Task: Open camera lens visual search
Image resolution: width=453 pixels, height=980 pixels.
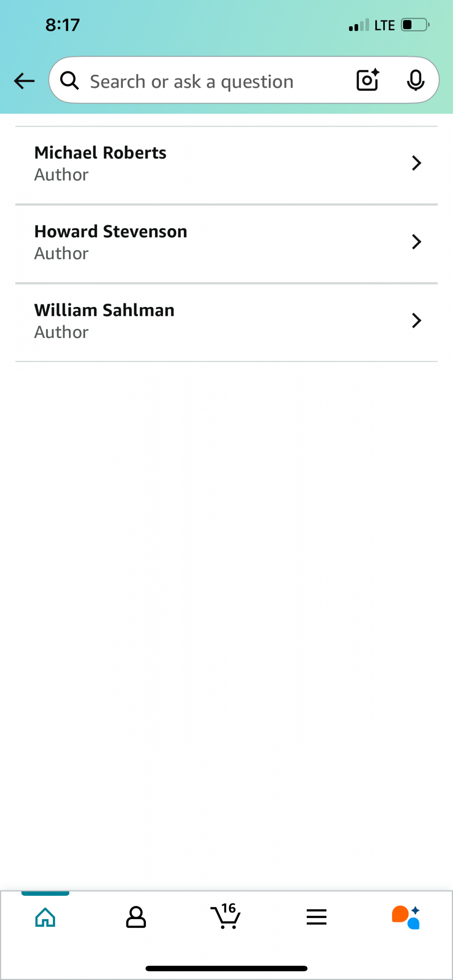Action: point(367,80)
